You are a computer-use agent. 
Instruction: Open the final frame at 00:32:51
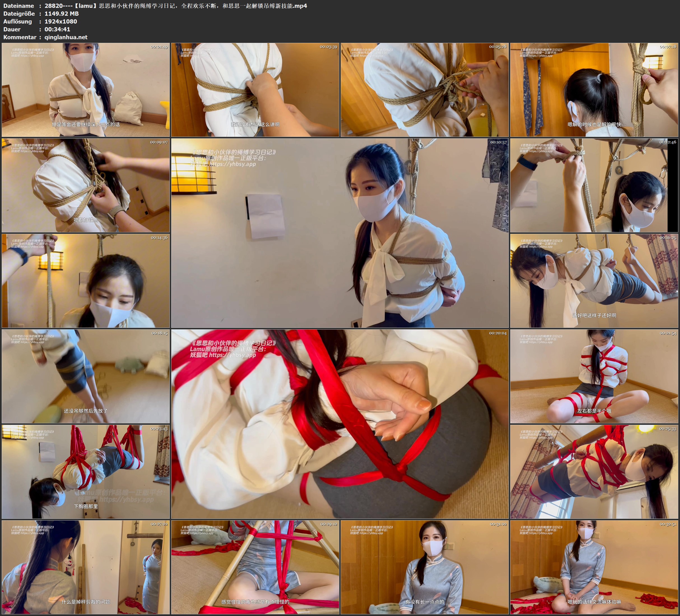tap(594, 567)
